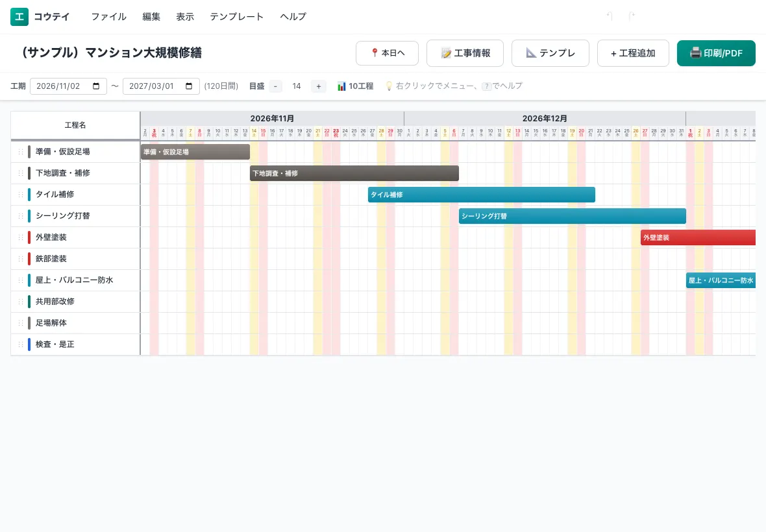The width and height of the screenshot is (766, 532).
Task: Select the 鉄部塗装 process name
Action: coord(51,259)
